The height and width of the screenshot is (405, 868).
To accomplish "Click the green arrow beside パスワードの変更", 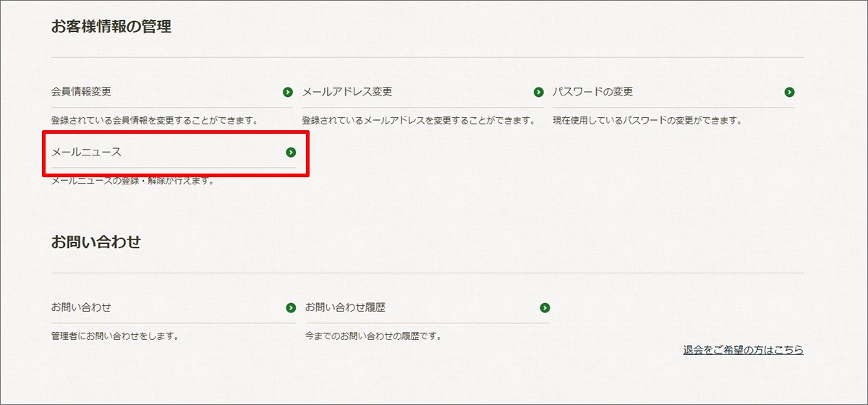I will click(x=789, y=92).
